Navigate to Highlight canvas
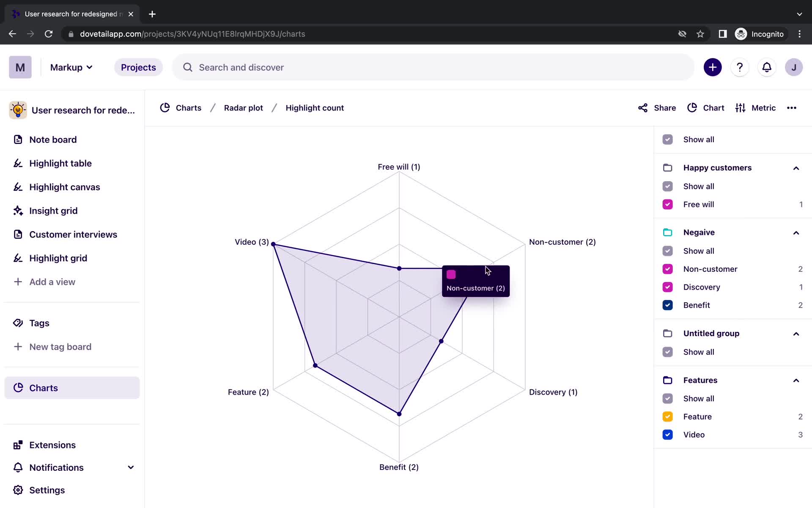812x508 pixels. 65,187
